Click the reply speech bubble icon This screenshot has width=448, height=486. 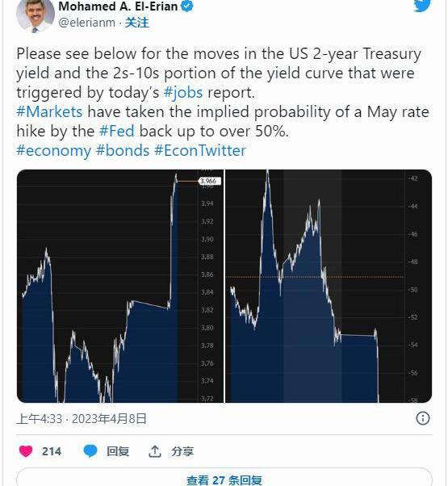(x=90, y=451)
